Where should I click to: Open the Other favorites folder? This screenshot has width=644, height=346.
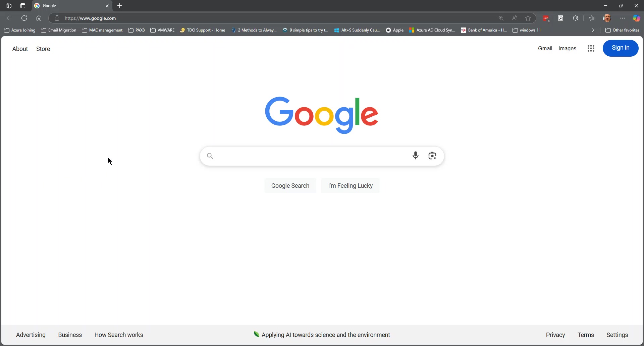click(622, 30)
